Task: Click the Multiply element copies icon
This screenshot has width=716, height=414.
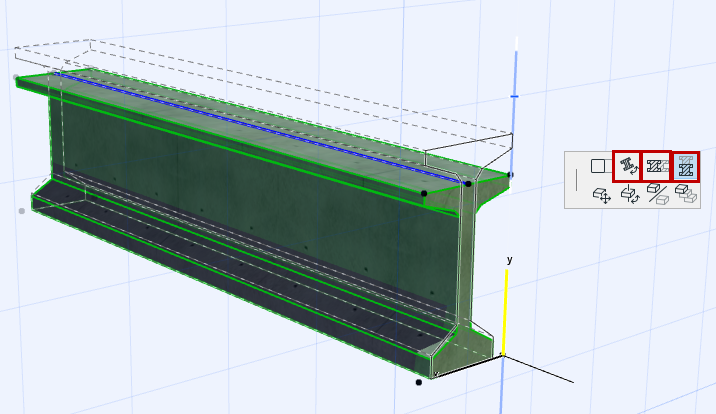Action: (686, 194)
